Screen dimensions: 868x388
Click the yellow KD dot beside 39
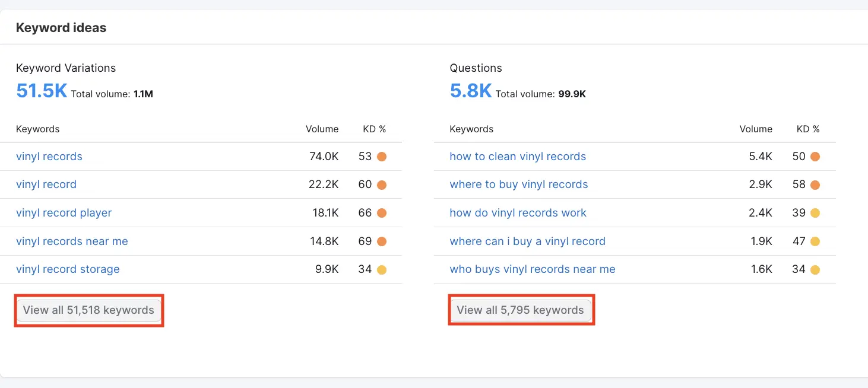(815, 213)
